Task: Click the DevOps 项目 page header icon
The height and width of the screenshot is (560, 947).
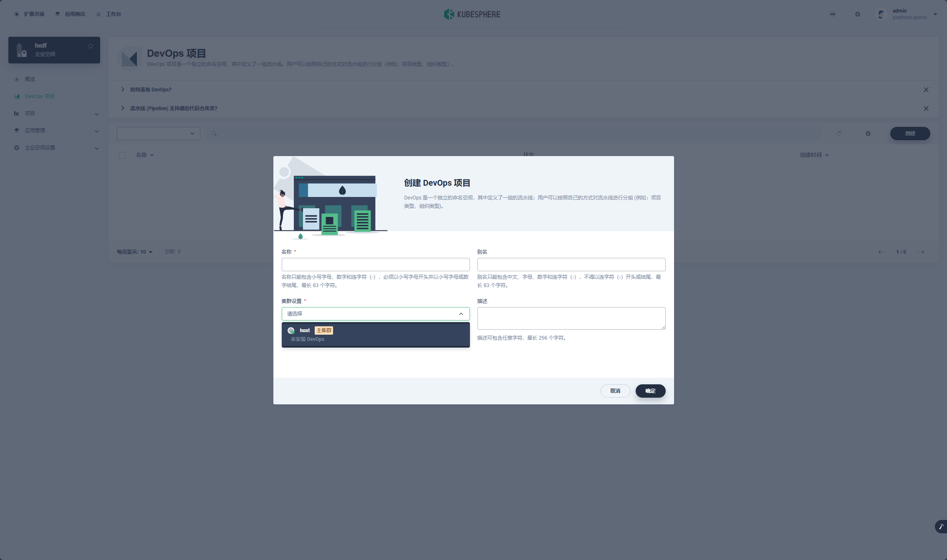Action: pos(129,58)
